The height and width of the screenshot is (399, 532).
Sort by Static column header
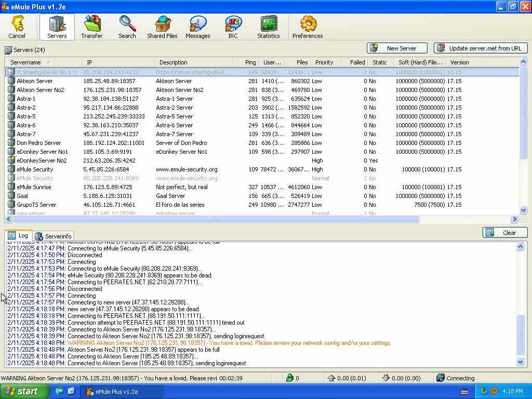tap(380, 62)
